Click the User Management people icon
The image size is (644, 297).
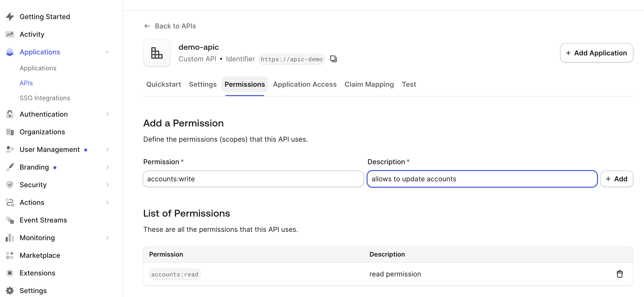pos(10,149)
